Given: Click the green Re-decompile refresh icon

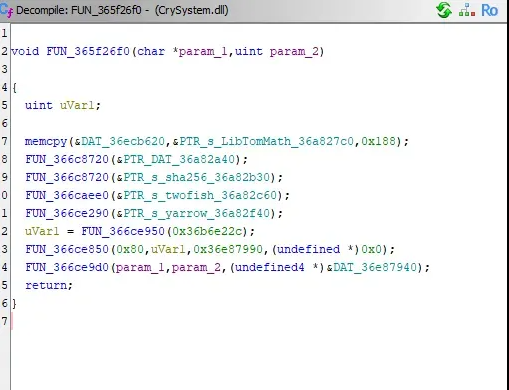Looking at the screenshot, I should pos(444,10).
